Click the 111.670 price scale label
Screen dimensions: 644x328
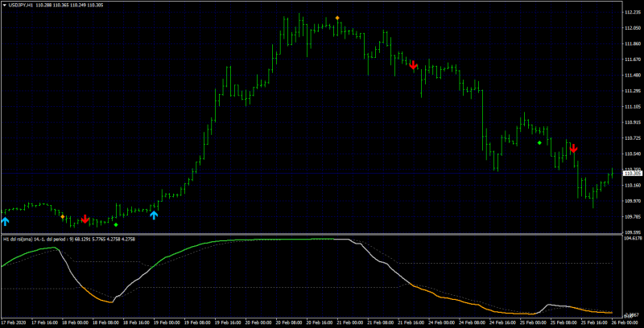[633, 59]
